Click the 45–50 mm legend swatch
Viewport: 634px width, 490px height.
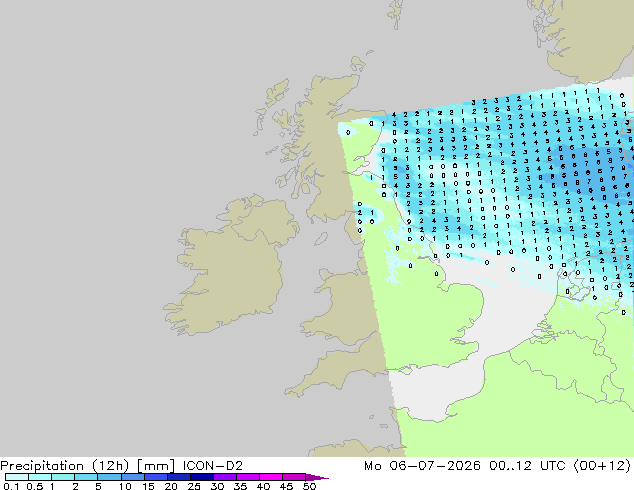click(x=294, y=477)
